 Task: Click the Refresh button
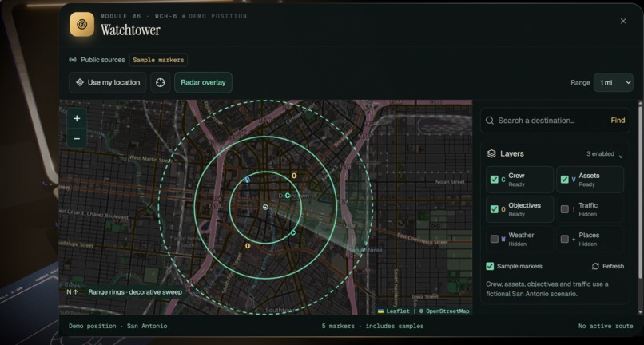608,266
